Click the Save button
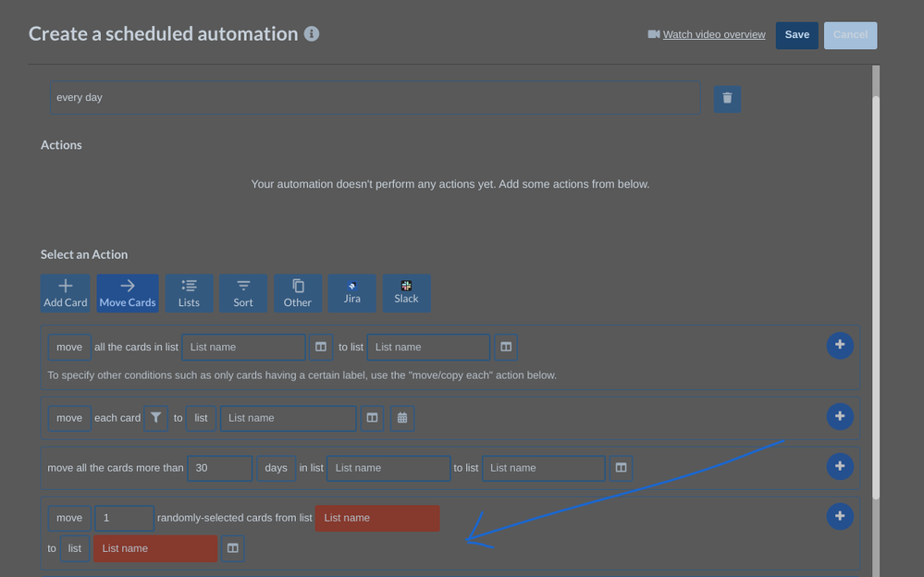The width and height of the screenshot is (924, 577). [x=796, y=35]
